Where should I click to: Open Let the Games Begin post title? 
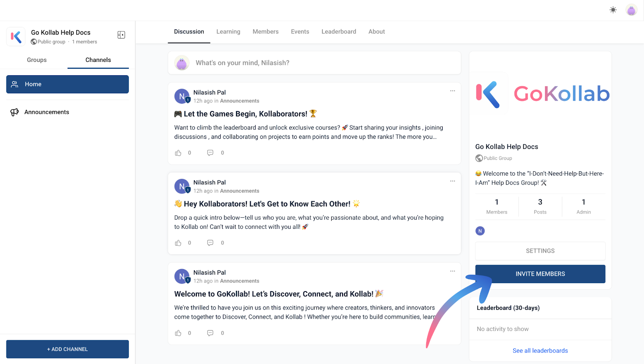pos(246,114)
